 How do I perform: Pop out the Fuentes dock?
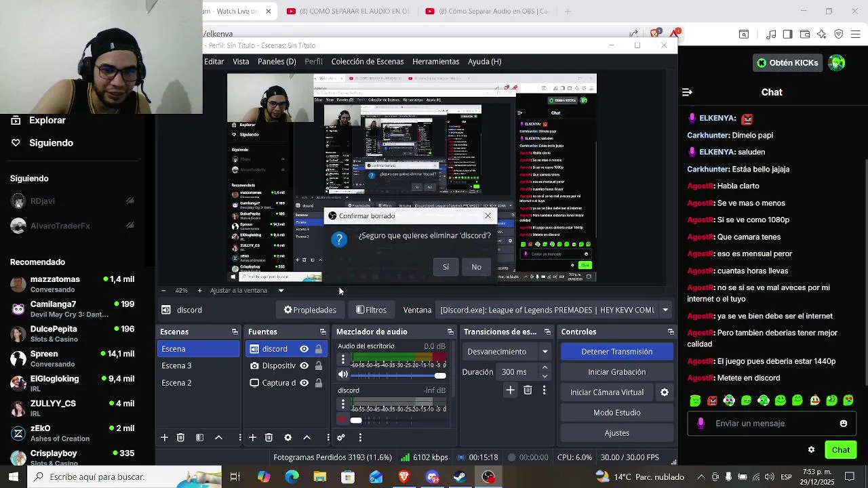[x=323, y=332]
